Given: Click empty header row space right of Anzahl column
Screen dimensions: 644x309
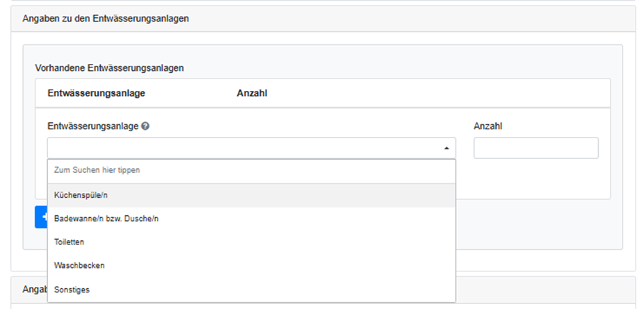Looking at the screenshot, I should pos(431,93).
